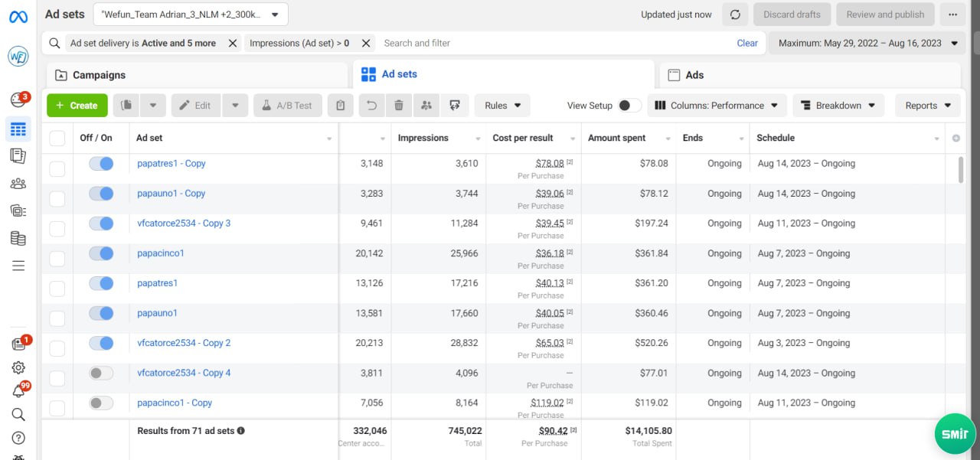Remove the Ad set delivery filter chip
The width and height of the screenshot is (980, 460).
(232, 44)
